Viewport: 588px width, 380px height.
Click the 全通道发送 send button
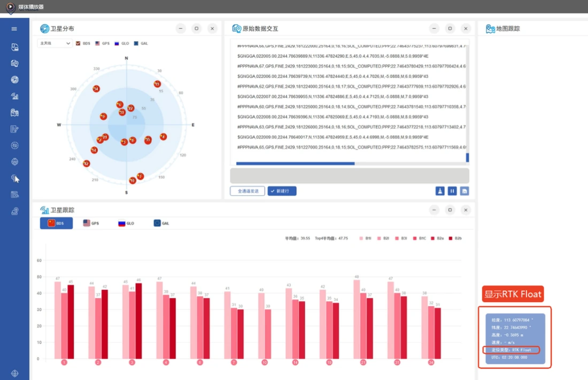tap(247, 191)
